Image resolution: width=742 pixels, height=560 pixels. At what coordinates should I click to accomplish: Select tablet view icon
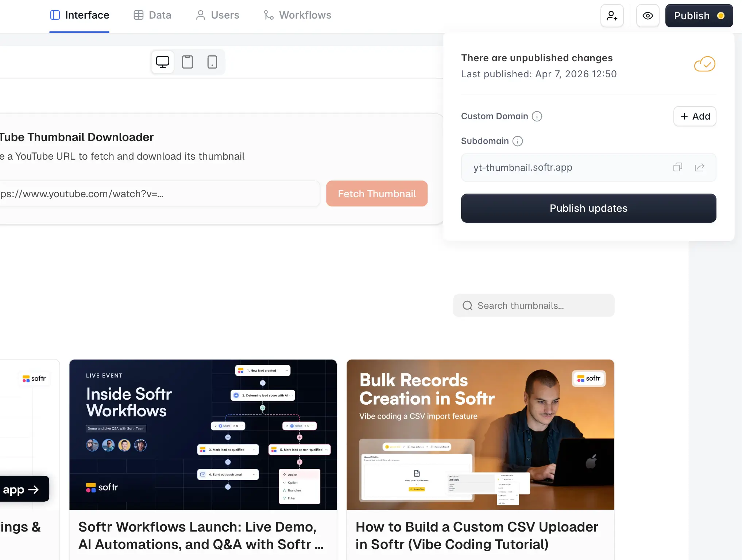click(188, 62)
